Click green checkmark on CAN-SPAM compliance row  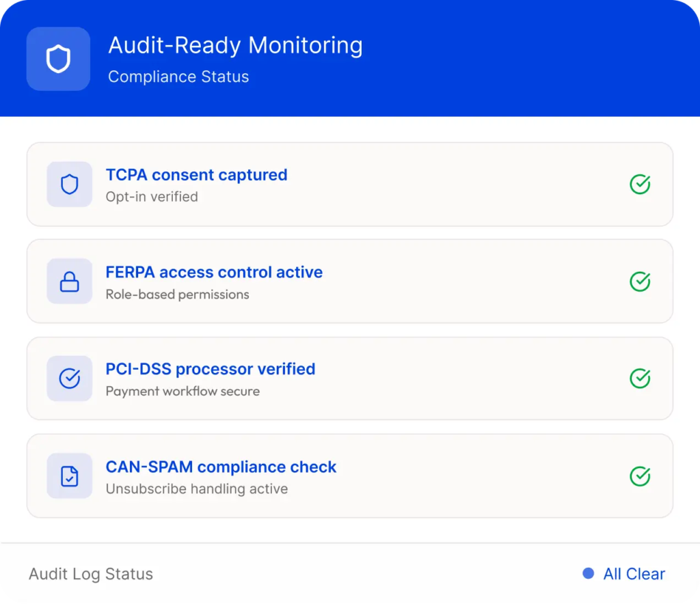point(639,476)
